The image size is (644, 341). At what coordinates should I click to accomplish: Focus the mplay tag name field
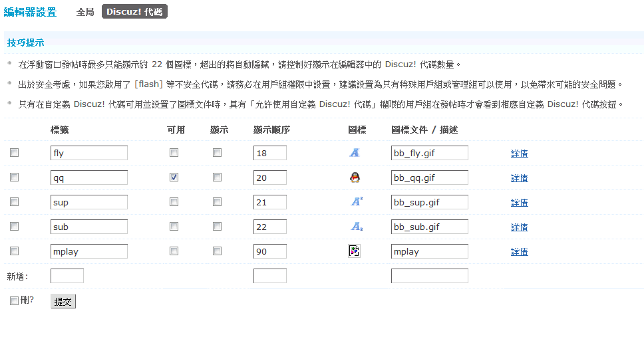click(88, 251)
